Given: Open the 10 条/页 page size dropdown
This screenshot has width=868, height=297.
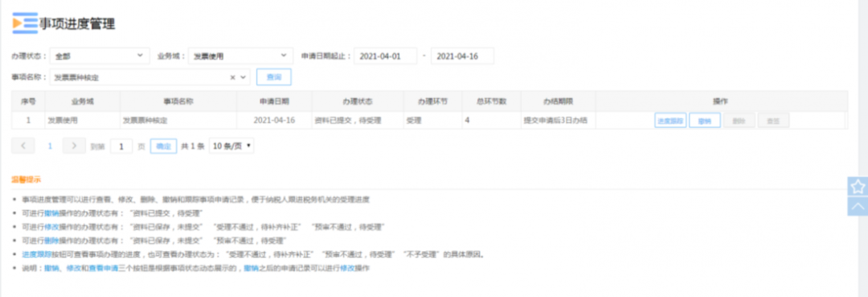Looking at the screenshot, I should (x=231, y=146).
